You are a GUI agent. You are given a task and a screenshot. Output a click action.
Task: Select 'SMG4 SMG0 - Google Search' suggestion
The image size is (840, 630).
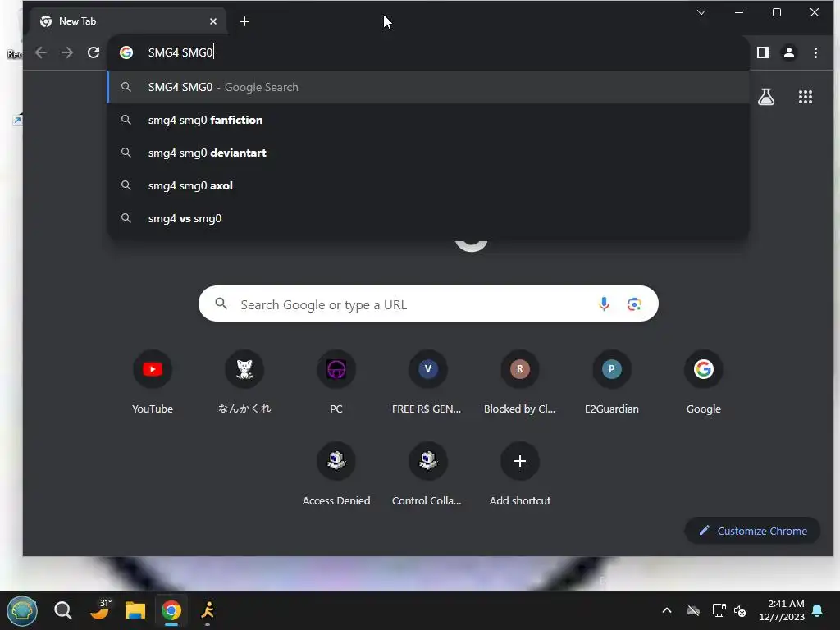[428, 87]
